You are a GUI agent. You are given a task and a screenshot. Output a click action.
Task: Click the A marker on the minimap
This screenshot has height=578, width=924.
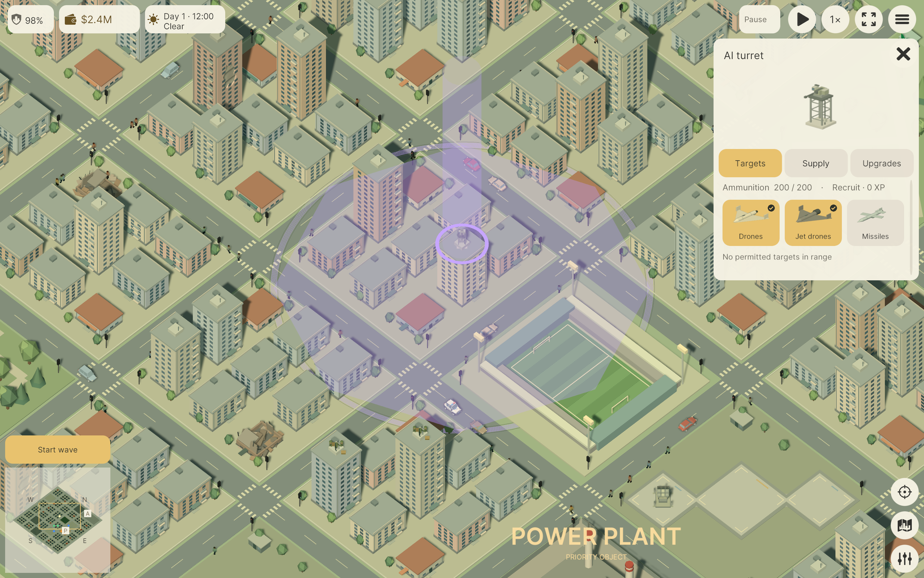point(88,514)
